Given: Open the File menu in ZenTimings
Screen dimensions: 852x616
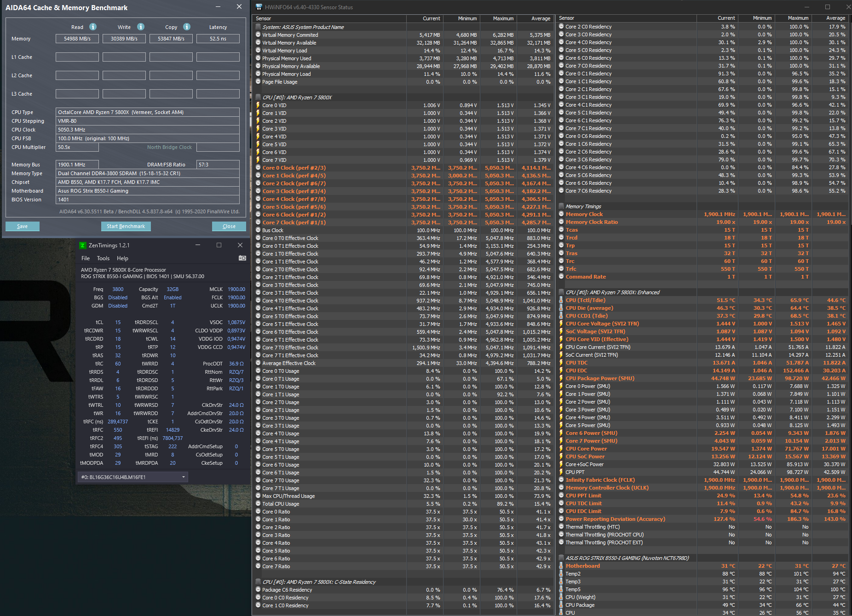Looking at the screenshot, I should [x=86, y=258].
